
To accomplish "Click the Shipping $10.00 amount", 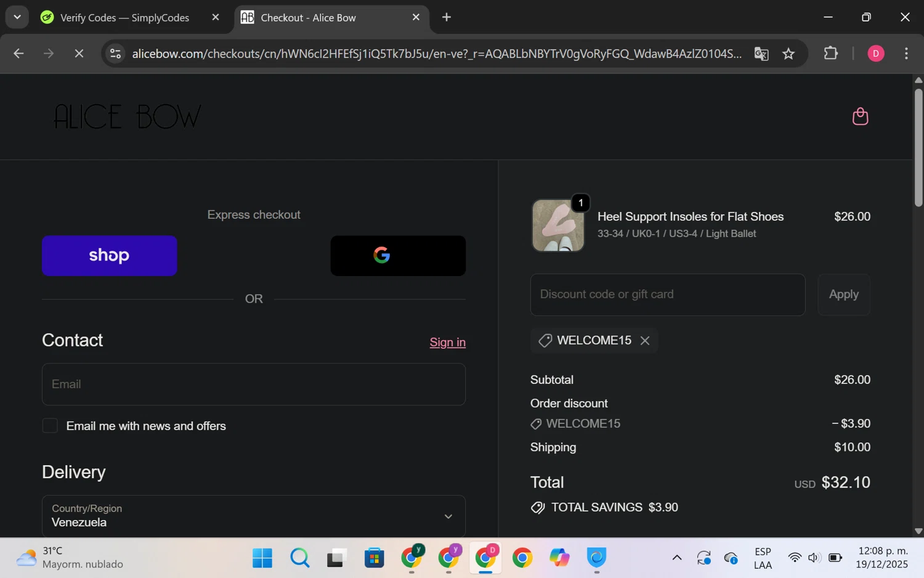I will coord(852,447).
